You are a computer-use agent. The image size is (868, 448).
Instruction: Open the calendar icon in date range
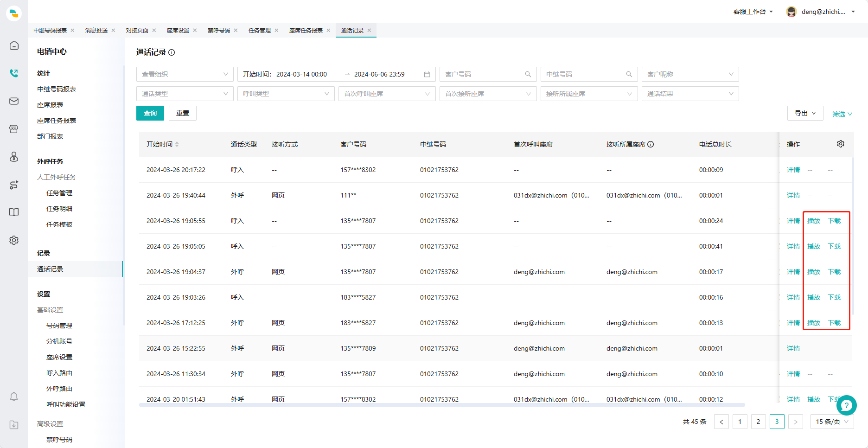(x=427, y=74)
